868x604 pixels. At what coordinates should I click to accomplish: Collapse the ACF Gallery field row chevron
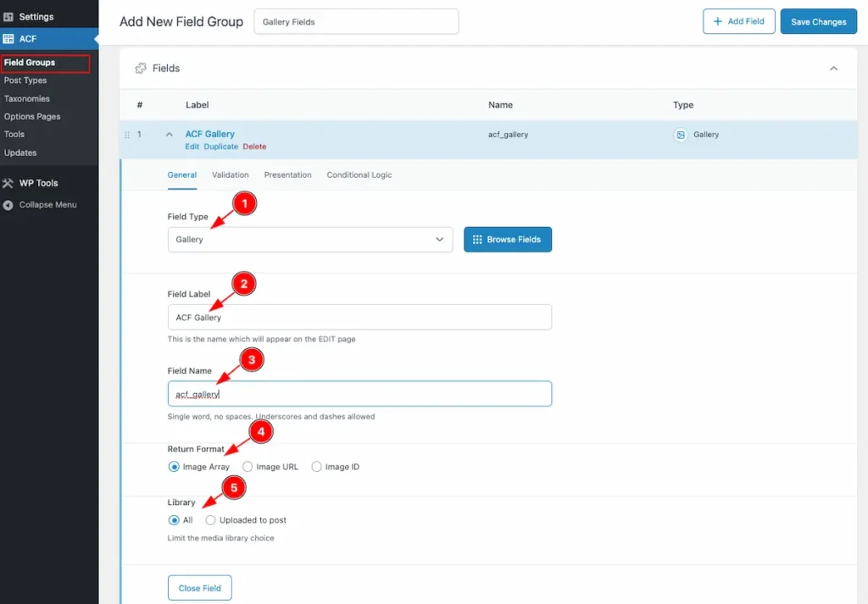[170, 135]
